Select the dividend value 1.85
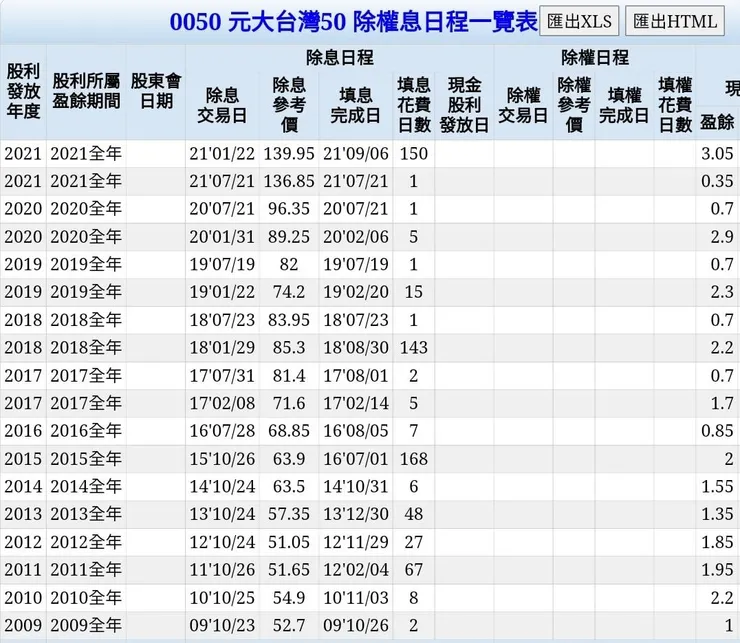This screenshot has height=643, width=740. (717, 542)
